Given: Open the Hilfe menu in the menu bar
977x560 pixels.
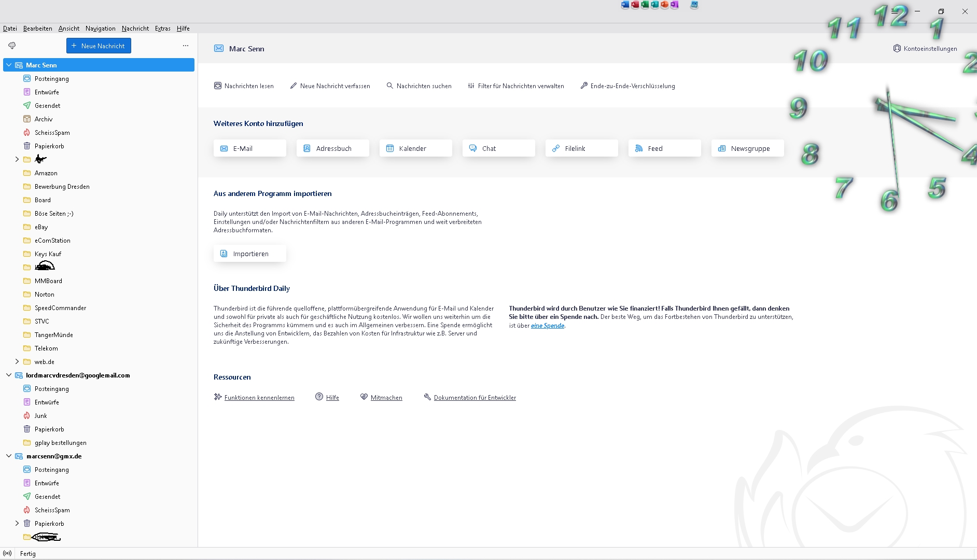Looking at the screenshot, I should 183,29.
